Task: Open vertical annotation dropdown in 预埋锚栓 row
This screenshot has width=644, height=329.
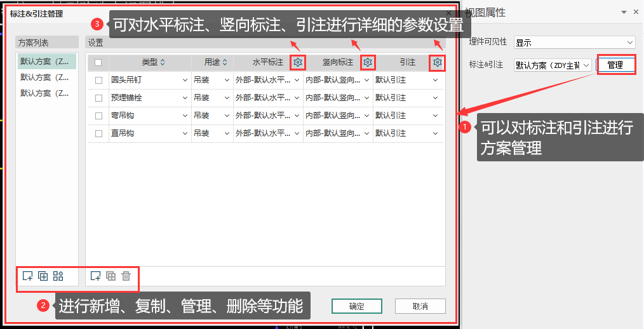Action: [x=366, y=98]
